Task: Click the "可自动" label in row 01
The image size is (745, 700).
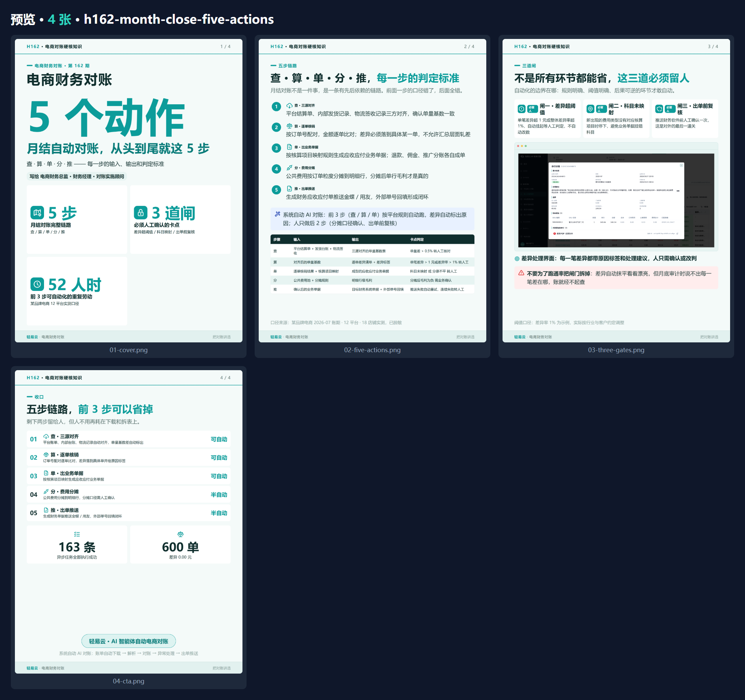Action: click(x=219, y=439)
